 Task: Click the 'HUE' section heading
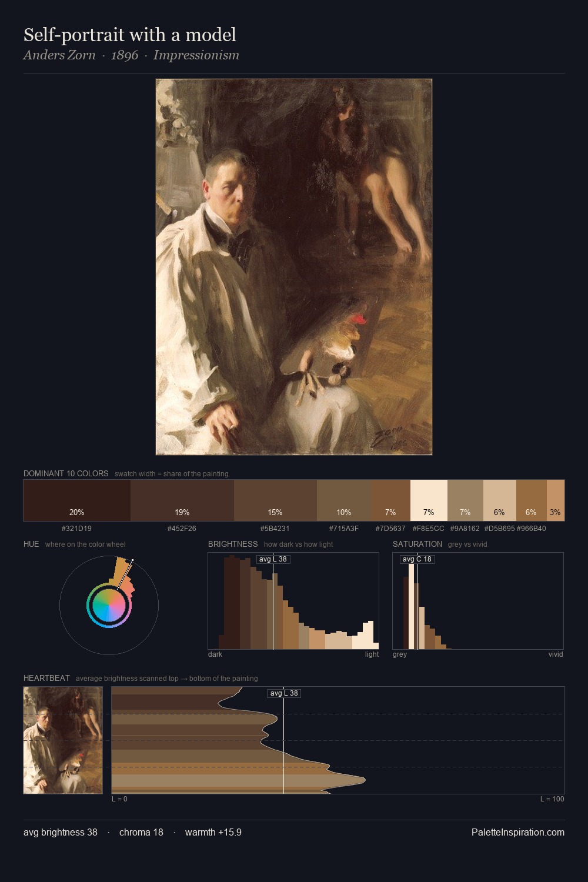[31, 544]
